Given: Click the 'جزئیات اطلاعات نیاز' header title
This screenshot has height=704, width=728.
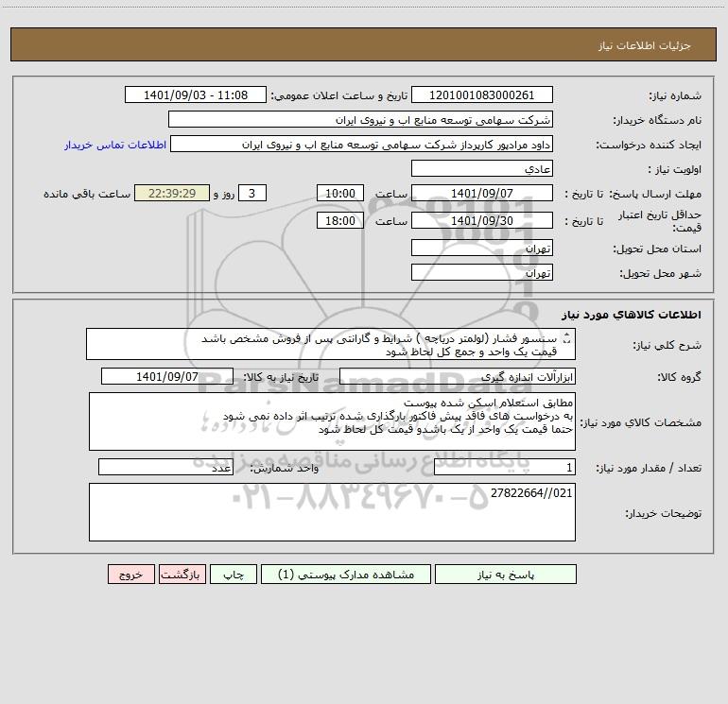Looking at the screenshot, I should pos(645,45).
